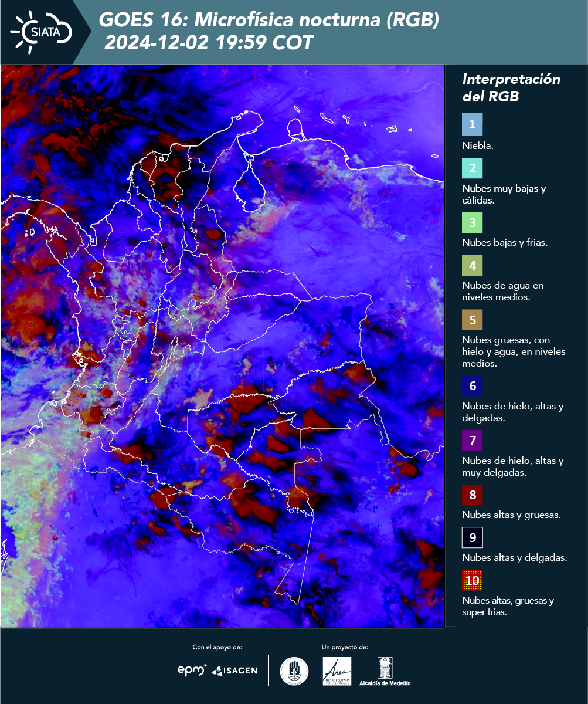Image resolution: width=588 pixels, height=704 pixels.
Task: Click the circular seal emblem beside ISAGEN
Action: (x=294, y=671)
